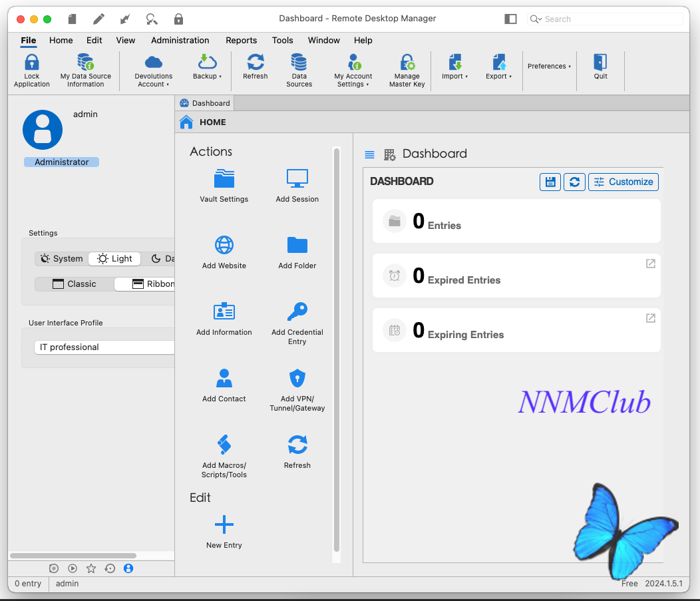Open the Help menu
Viewport: 700px width, 601px height.
363,40
